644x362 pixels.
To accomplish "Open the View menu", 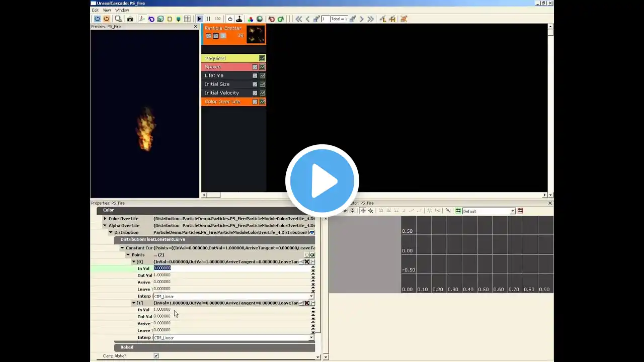I will [x=107, y=10].
